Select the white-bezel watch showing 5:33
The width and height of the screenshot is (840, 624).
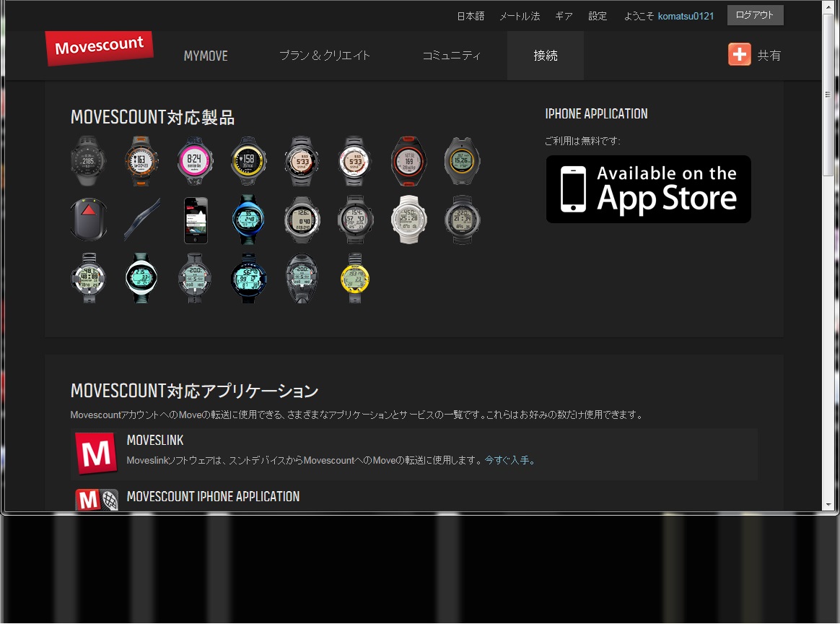[355, 161]
